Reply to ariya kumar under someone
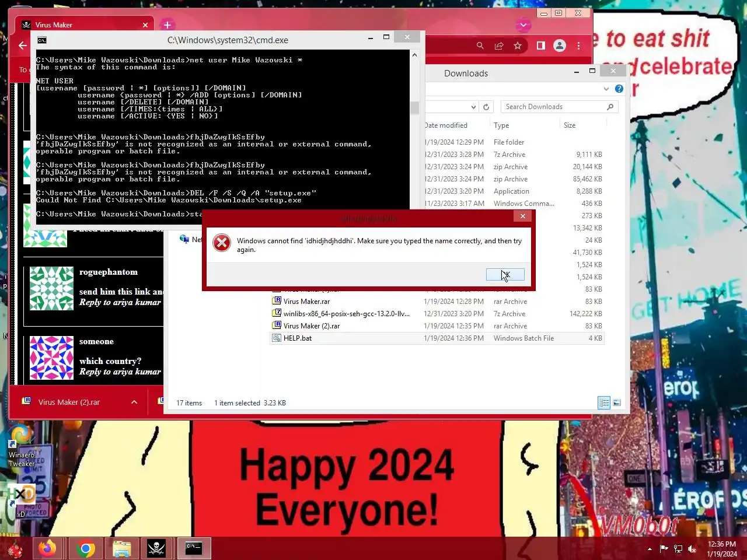 coord(120,372)
